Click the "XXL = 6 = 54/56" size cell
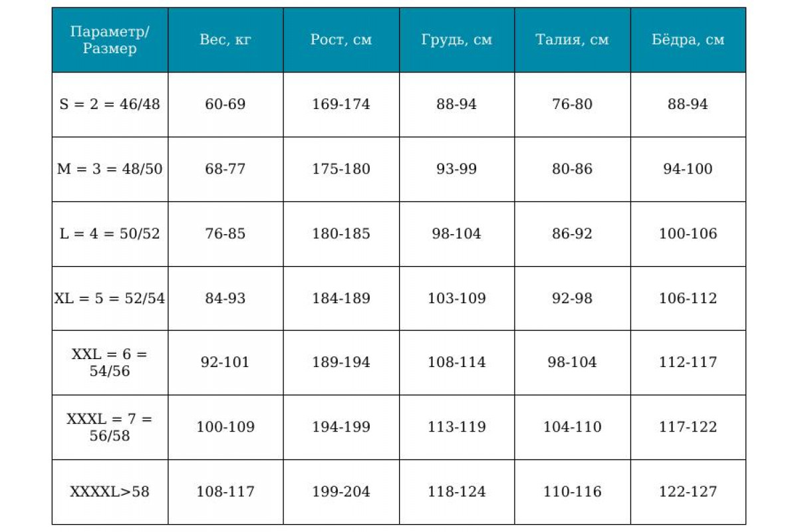 (110, 362)
